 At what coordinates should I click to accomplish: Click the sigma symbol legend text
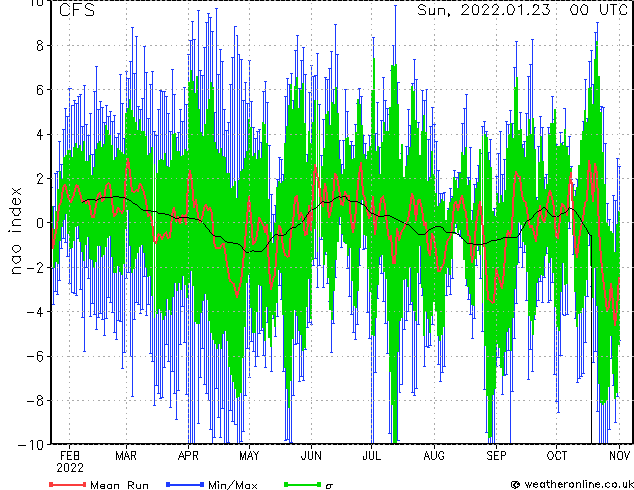tap(329, 486)
